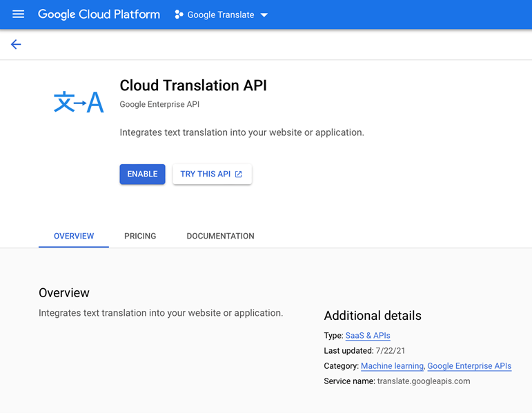This screenshot has width=532, height=413.
Task: Expand the Google Translate project dropdown arrow
Action: click(x=264, y=15)
